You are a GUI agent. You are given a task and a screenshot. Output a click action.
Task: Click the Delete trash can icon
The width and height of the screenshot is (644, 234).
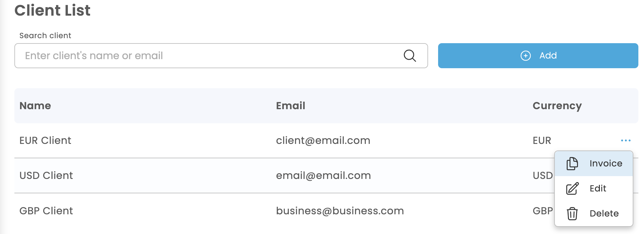[572, 214]
